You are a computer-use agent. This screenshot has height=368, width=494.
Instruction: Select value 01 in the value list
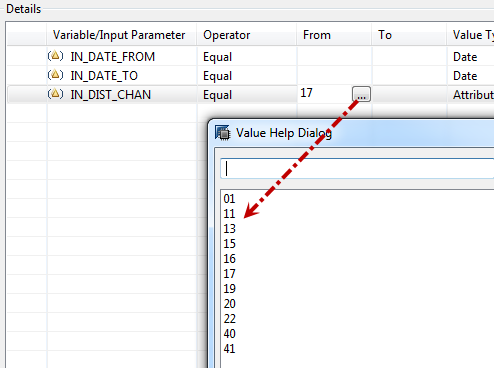point(229,199)
